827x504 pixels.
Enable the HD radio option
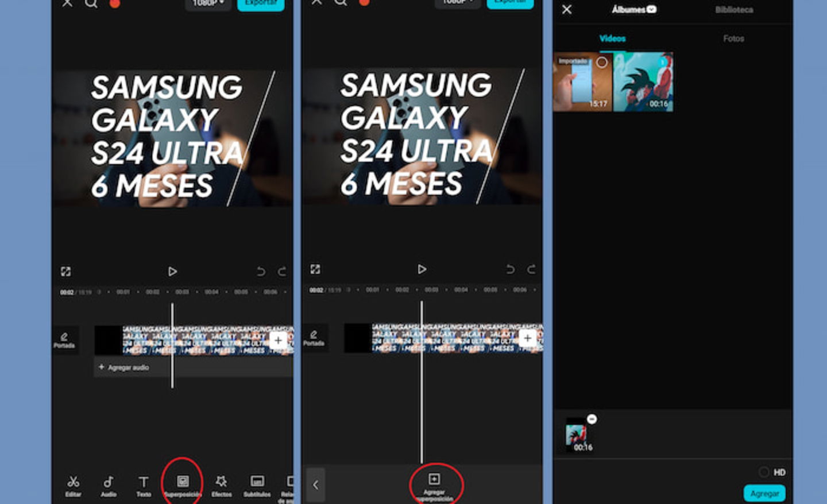click(x=764, y=472)
